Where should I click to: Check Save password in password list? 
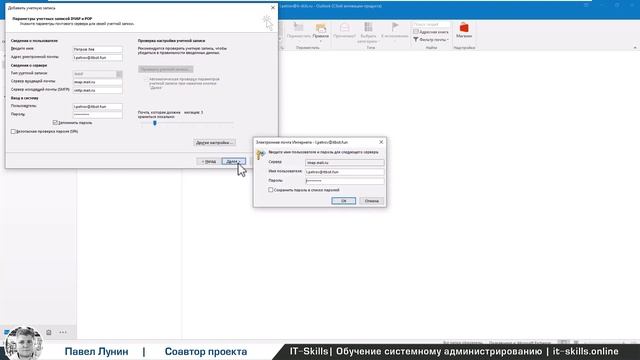(271, 190)
